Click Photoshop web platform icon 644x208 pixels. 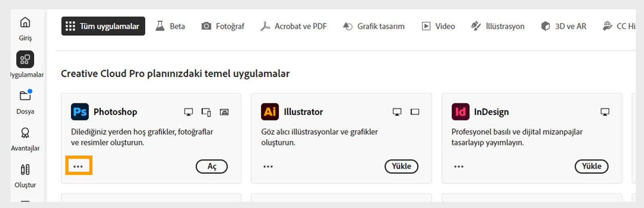pos(224,112)
